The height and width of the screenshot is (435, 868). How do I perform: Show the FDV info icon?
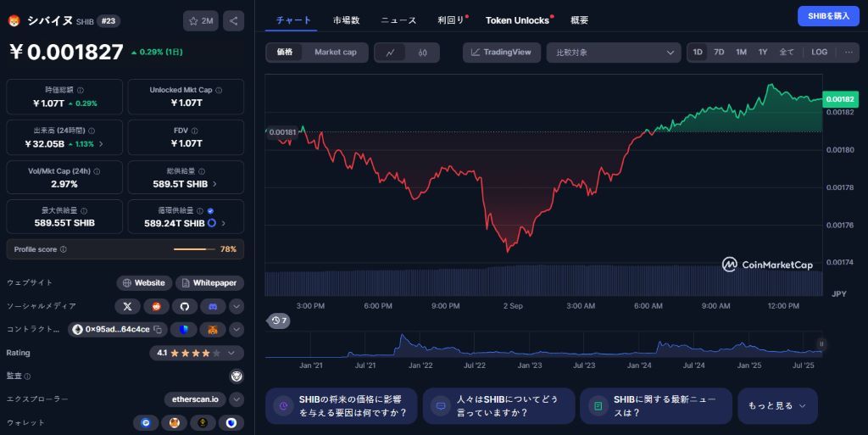(x=194, y=131)
